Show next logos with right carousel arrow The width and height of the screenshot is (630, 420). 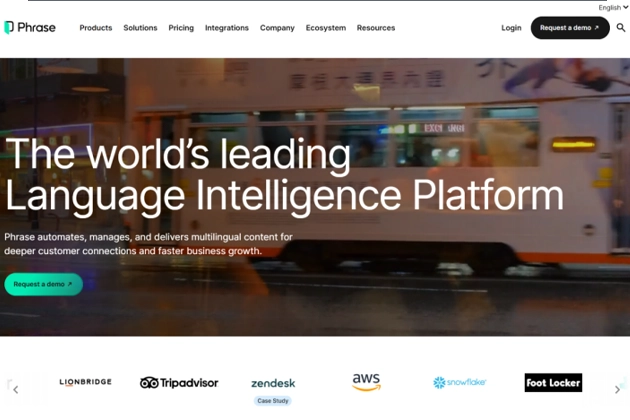(x=617, y=389)
